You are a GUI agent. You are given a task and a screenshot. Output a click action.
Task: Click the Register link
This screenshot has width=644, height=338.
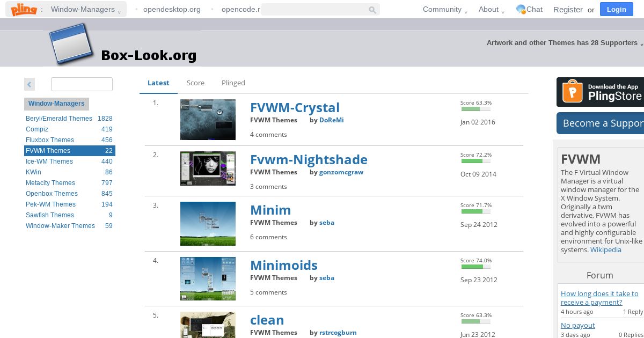(568, 9)
